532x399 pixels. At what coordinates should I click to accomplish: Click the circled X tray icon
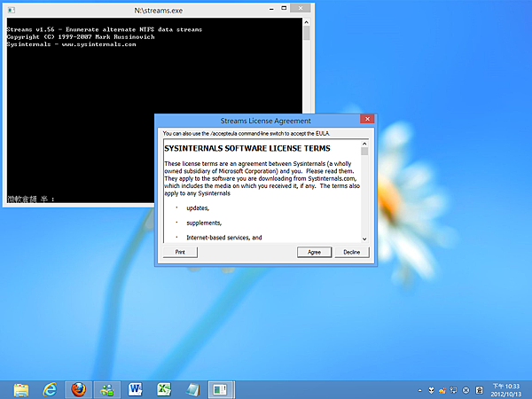click(x=465, y=390)
